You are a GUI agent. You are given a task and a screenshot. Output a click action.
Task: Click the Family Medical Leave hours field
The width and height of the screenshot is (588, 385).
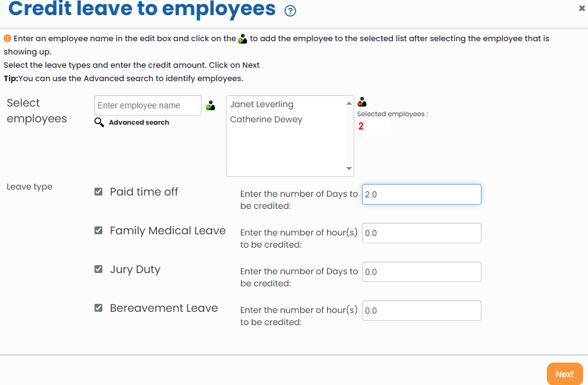(x=421, y=233)
